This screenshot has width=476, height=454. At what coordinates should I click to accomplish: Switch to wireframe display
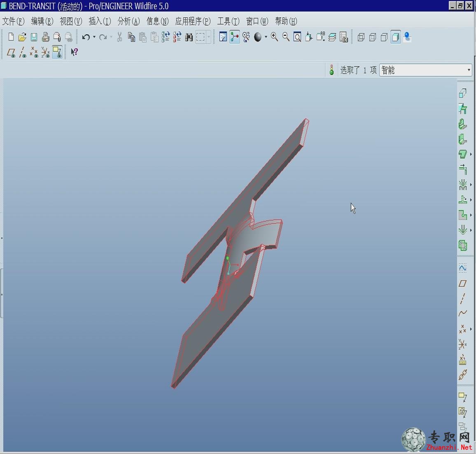[361, 37]
